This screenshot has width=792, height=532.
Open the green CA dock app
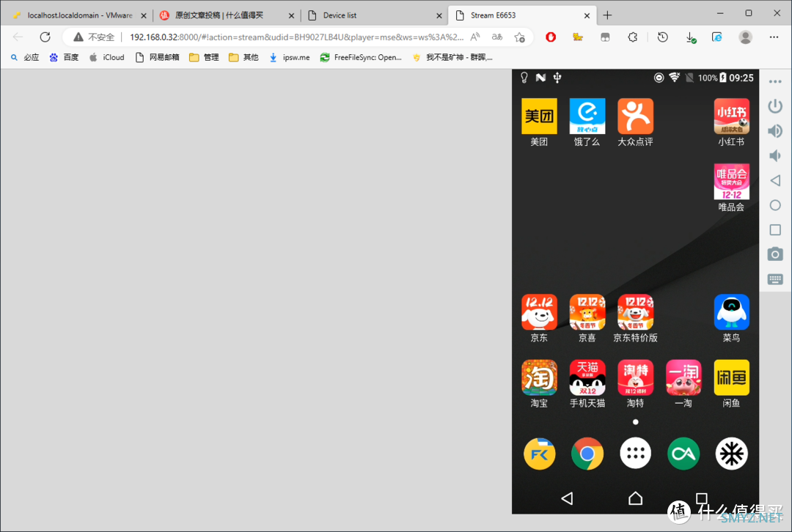(x=683, y=454)
